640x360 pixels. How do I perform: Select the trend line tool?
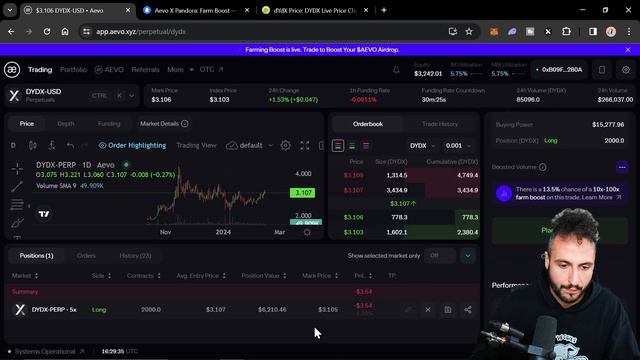coord(17,187)
